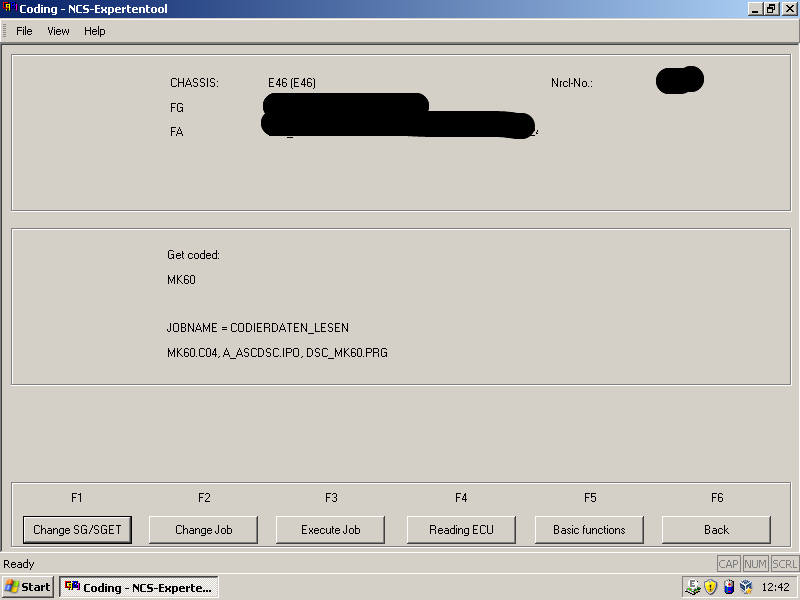
Task: Click the NUM status indicator
Action: [755, 564]
